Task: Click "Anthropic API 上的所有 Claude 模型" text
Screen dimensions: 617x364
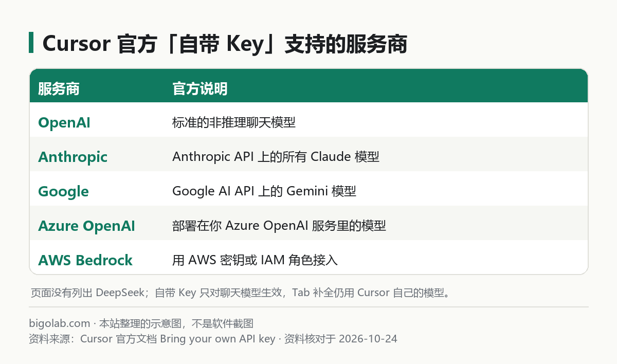Action: point(276,157)
